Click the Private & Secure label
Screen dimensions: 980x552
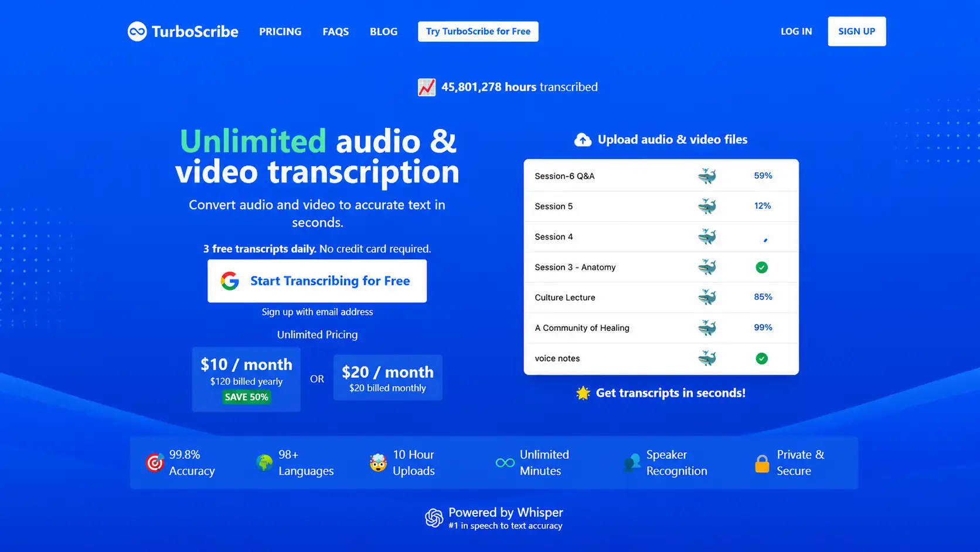pos(800,463)
